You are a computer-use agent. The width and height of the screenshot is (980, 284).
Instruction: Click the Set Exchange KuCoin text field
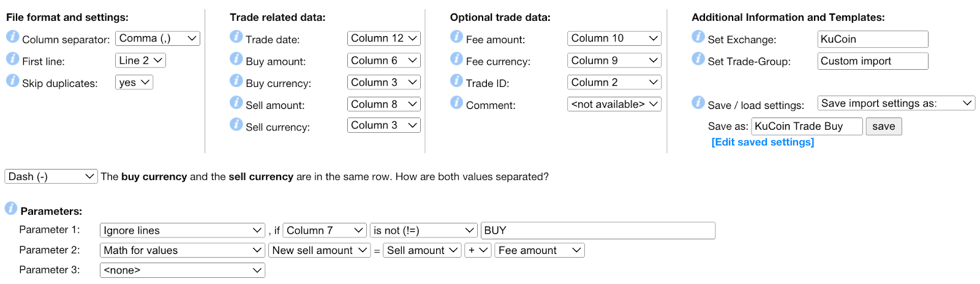872,39
